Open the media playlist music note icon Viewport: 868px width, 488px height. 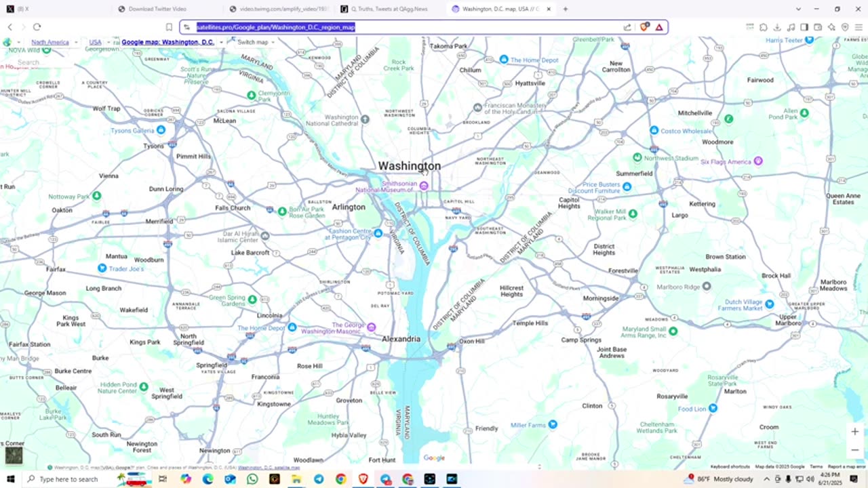point(791,27)
